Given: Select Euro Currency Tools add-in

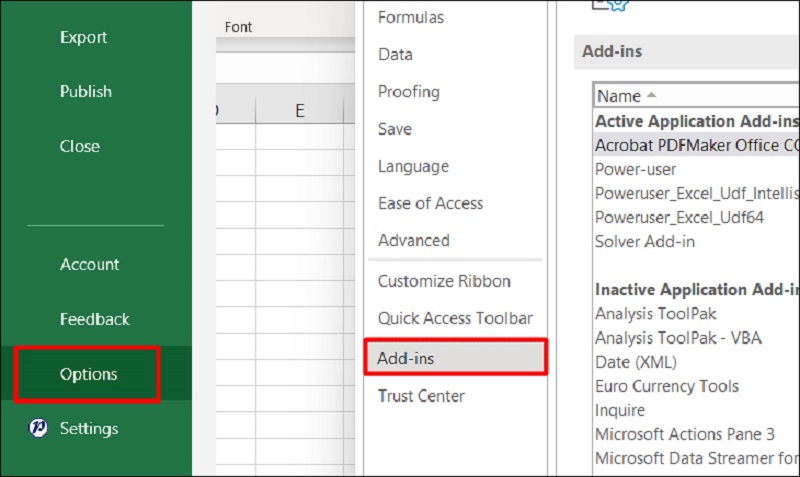Looking at the screenshot, I should pos(666,386).
